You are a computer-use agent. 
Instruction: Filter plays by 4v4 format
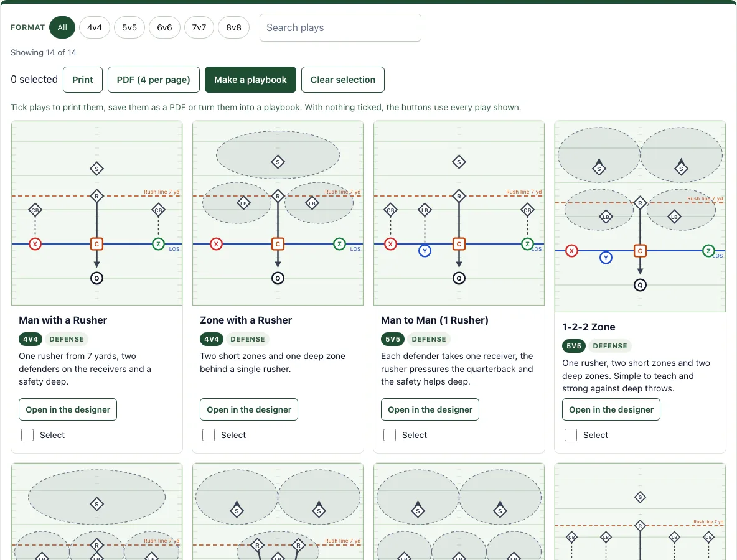95,27
